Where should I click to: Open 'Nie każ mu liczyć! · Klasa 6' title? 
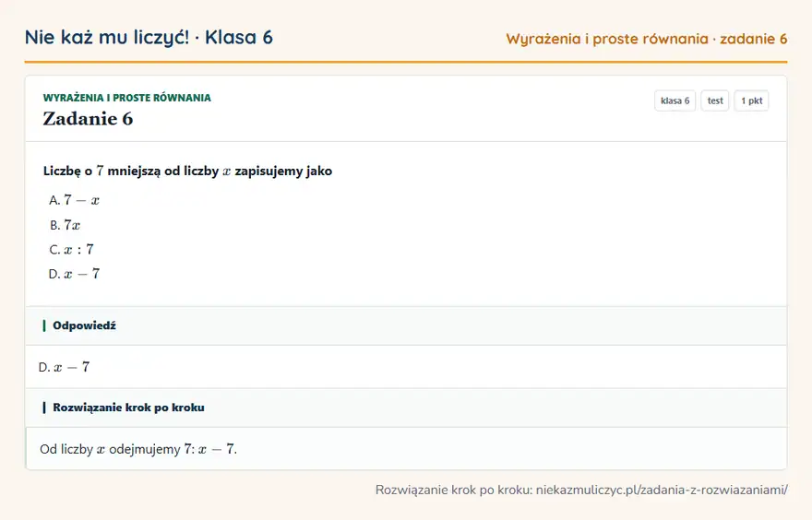[x=149, y=38]
